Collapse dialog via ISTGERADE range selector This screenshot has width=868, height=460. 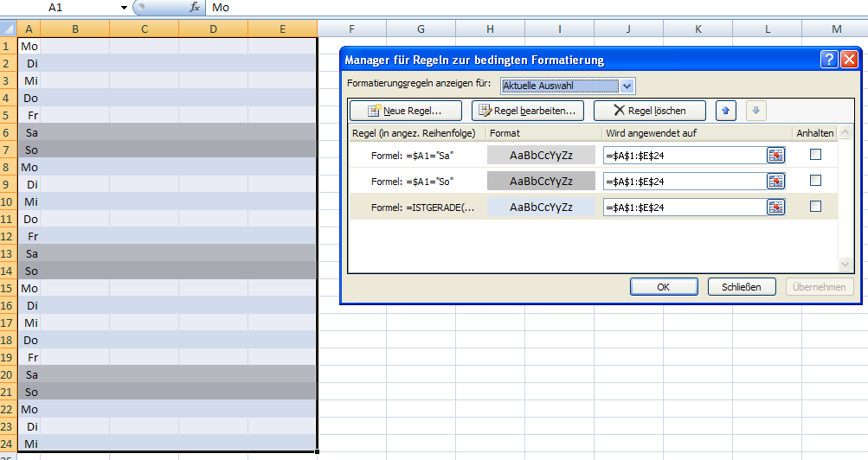click(x=776, y=208)
